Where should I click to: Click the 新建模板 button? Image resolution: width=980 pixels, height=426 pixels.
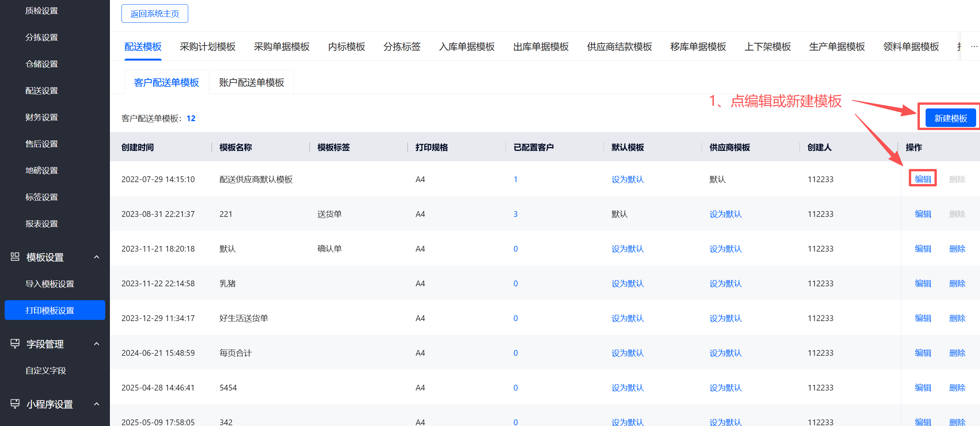click(950, 118)
